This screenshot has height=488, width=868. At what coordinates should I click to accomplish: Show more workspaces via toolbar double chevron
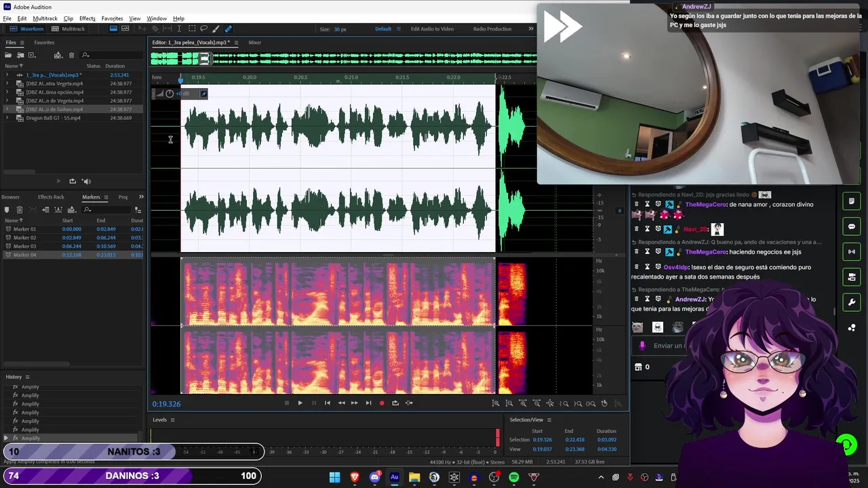[x=531, y=28]
